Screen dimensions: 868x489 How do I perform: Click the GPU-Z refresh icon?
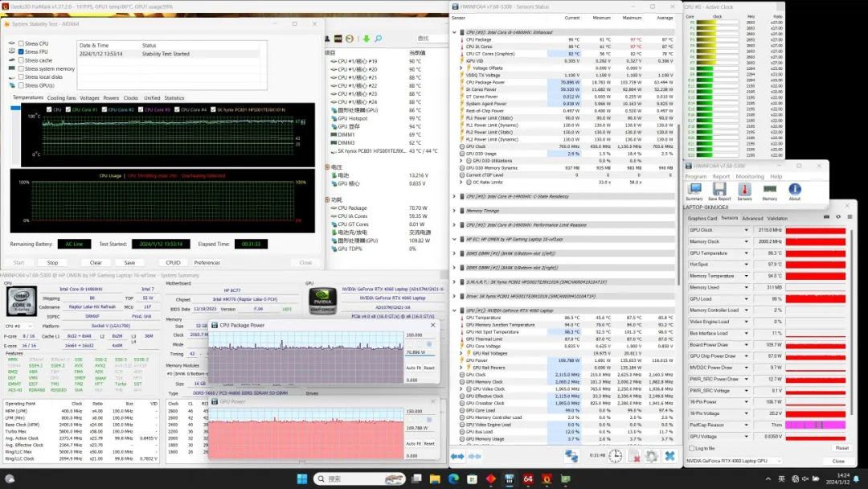point(838,216)
